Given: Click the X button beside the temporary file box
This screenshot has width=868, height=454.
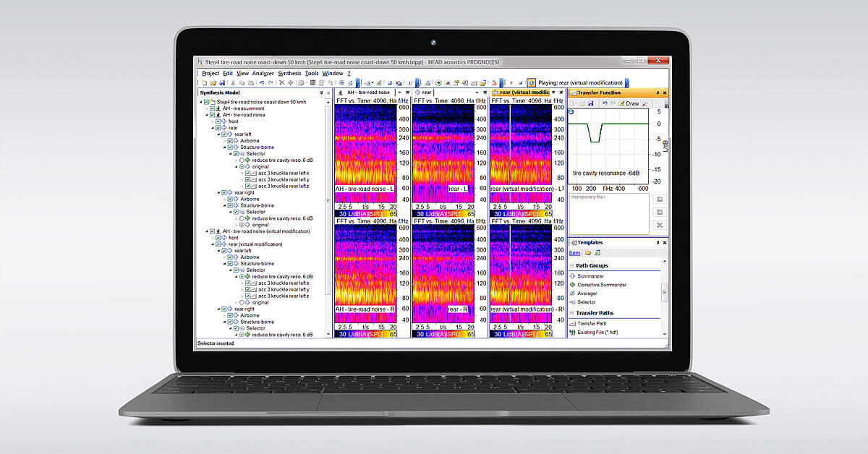Looking at the screenshot, I should tap(660, 225).
